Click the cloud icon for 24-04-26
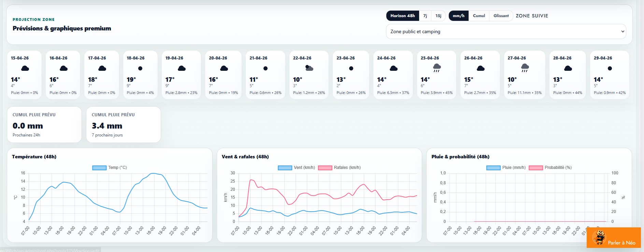Screen dimensions: 644x252 (393, 68)
